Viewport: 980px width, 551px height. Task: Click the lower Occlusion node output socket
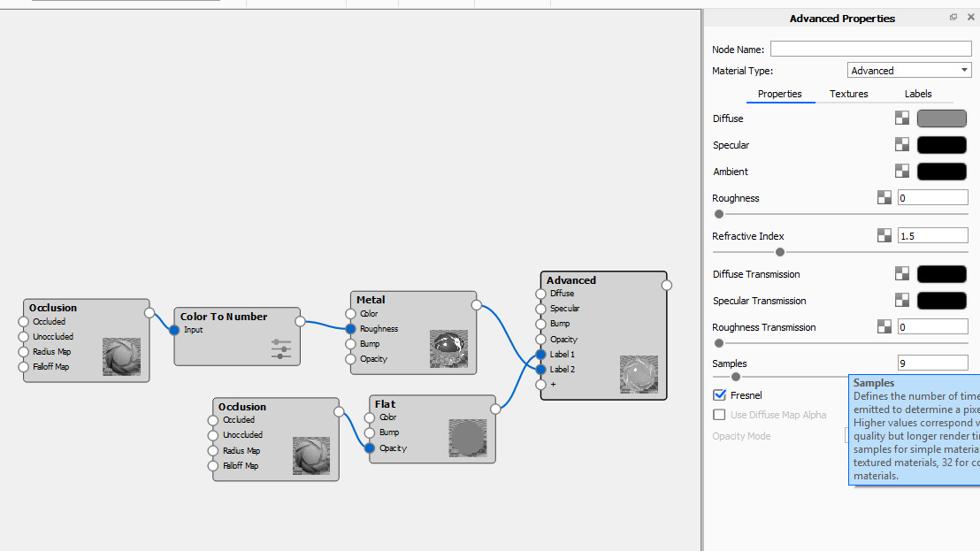coord(339,411)
